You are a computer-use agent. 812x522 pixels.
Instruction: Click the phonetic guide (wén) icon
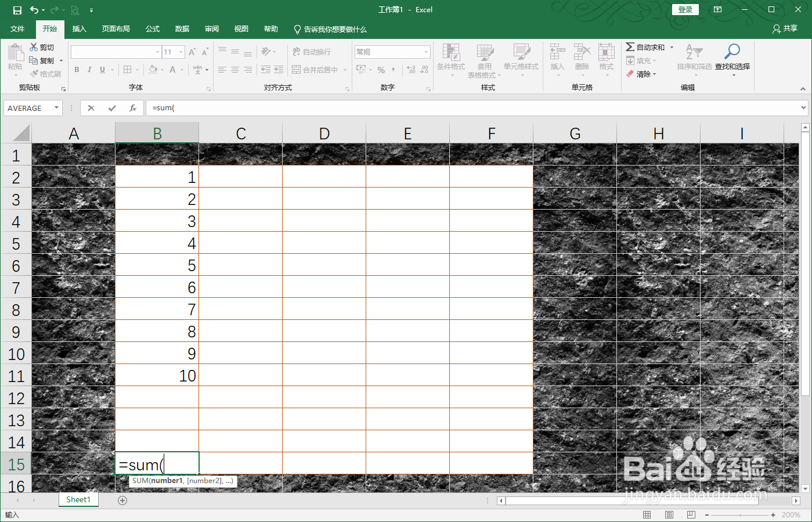point(197,70)
